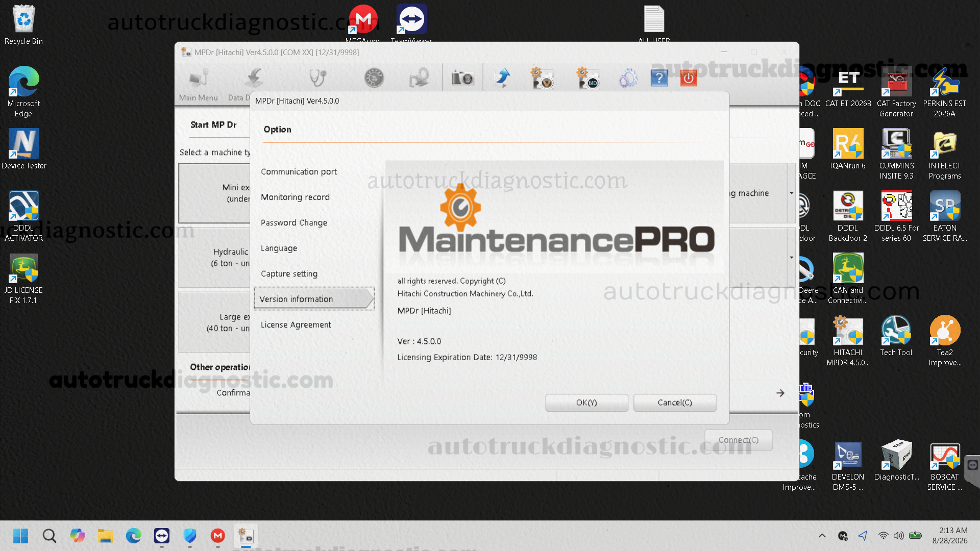The height and width of the screenshot is (551, 980).
Task: Select the IQANrun 6 desktop icon
Action: (x=848, y=149)
